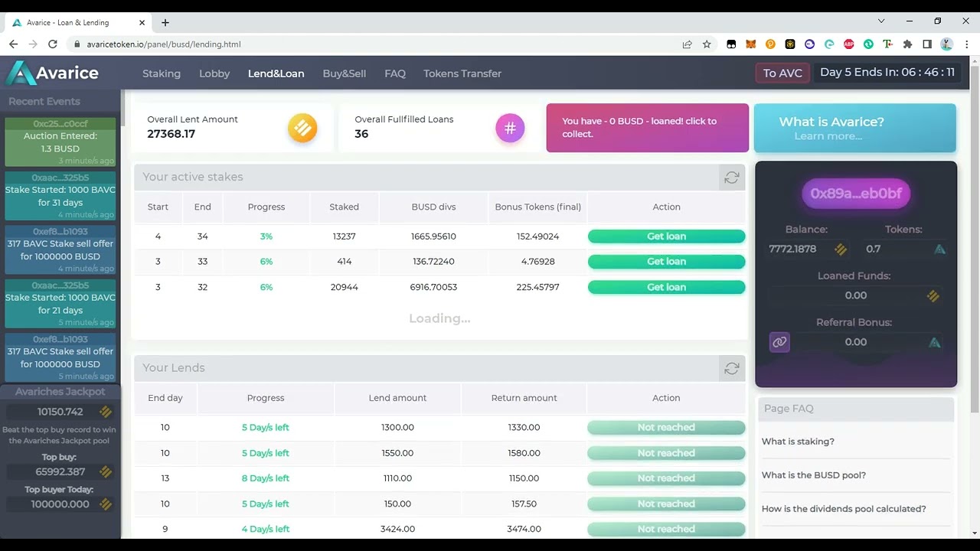
Task: Expand What is the BUSD pool? question
Action: click(x=813, y=475)
